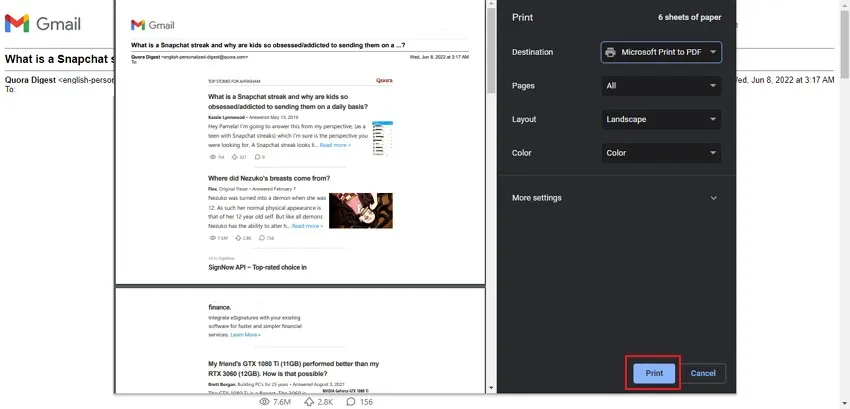The image size is (850, 409).
Task: Click the Print button
Action: coord(654,373)
